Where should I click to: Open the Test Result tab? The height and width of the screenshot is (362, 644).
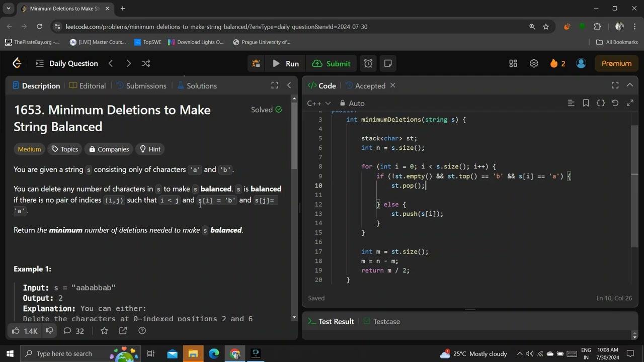click(331, 322)
